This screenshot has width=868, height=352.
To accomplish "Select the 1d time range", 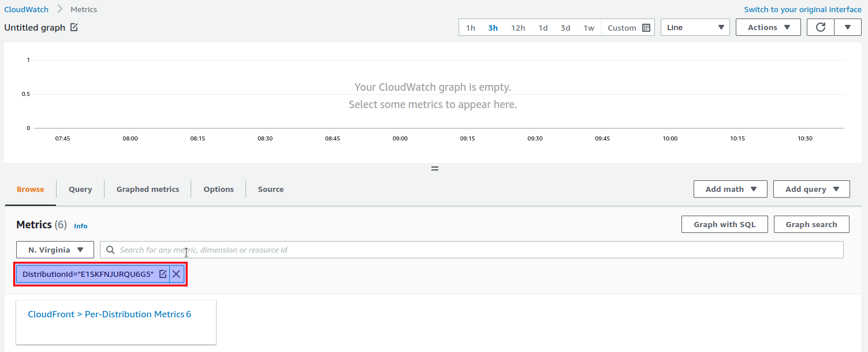I will click(x=543, y=27).
